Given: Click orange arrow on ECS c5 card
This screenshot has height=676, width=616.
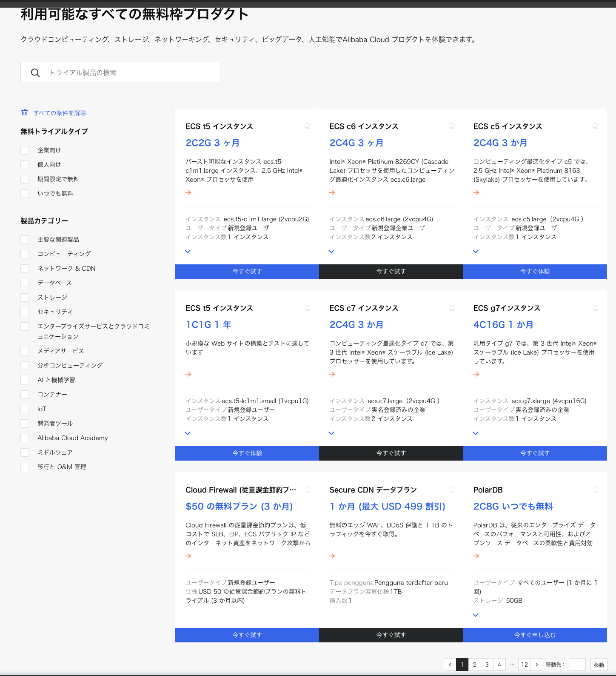Looking at the screenshot, I should tap(476, 192).
